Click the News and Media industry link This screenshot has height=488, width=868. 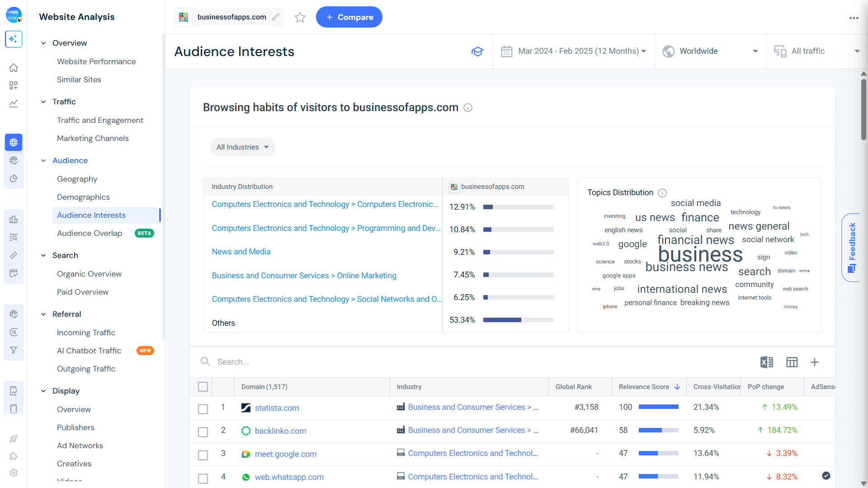point(241,252)
